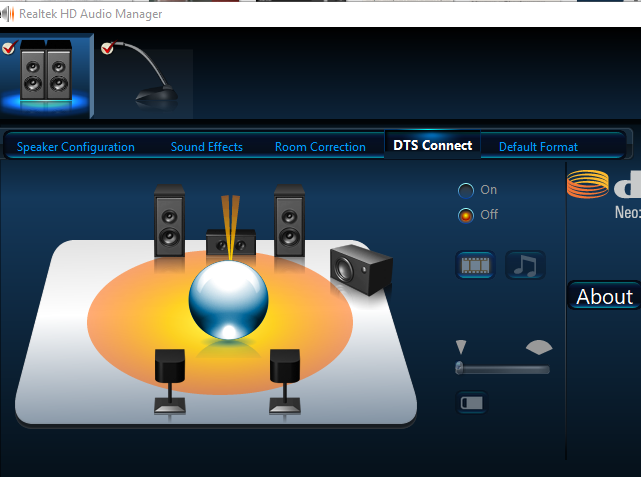Select the Off radio button

(466, 215)
